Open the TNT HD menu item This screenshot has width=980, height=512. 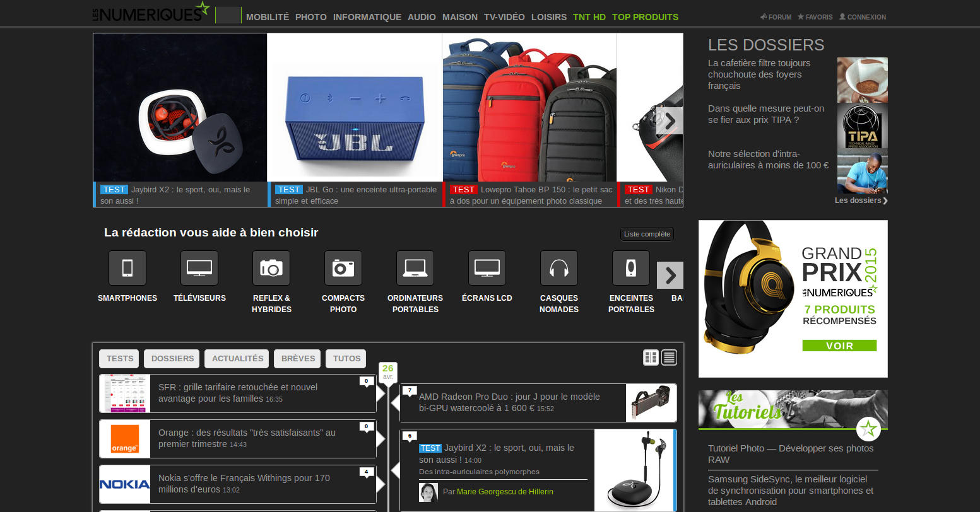click(589, 17)
